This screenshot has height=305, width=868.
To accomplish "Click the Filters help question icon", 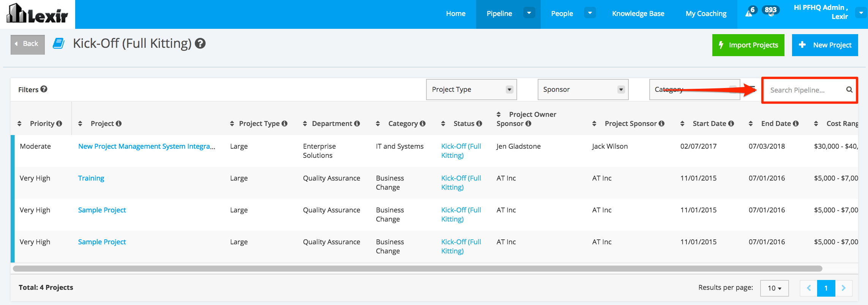I will click(44, 89).
